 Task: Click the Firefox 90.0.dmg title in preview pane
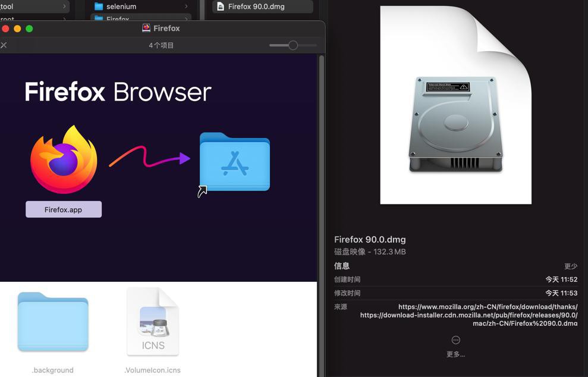(x=370, y=239)
